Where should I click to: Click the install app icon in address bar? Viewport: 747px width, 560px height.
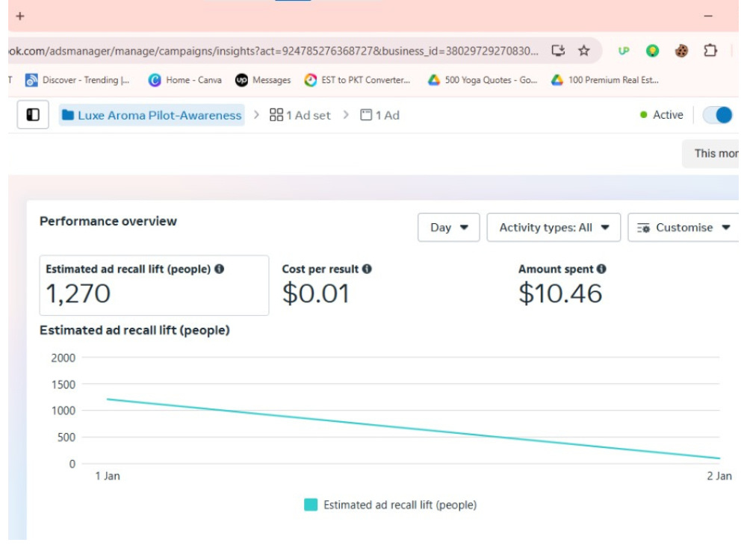click(558, 51)
